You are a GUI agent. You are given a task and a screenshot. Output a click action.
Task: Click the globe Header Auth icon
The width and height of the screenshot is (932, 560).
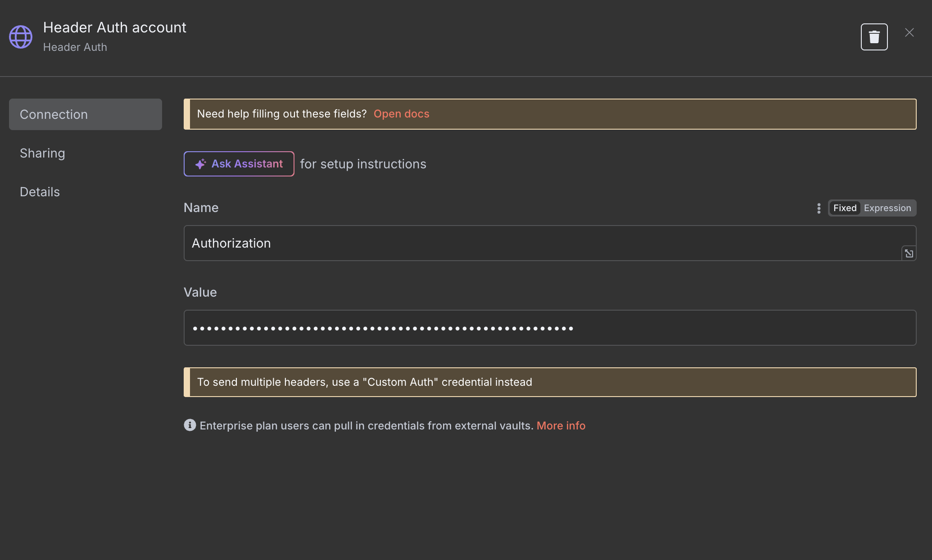click(21, 37)
